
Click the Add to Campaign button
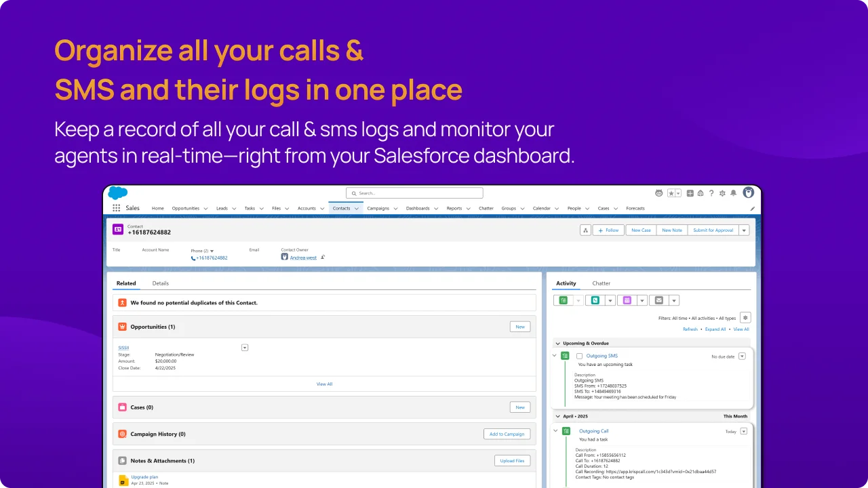coord(507,434)
